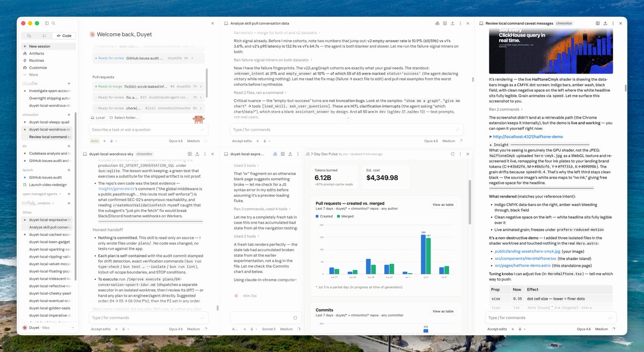Add a session to the kb group
The image size is (644, 352).
(69, 146)
